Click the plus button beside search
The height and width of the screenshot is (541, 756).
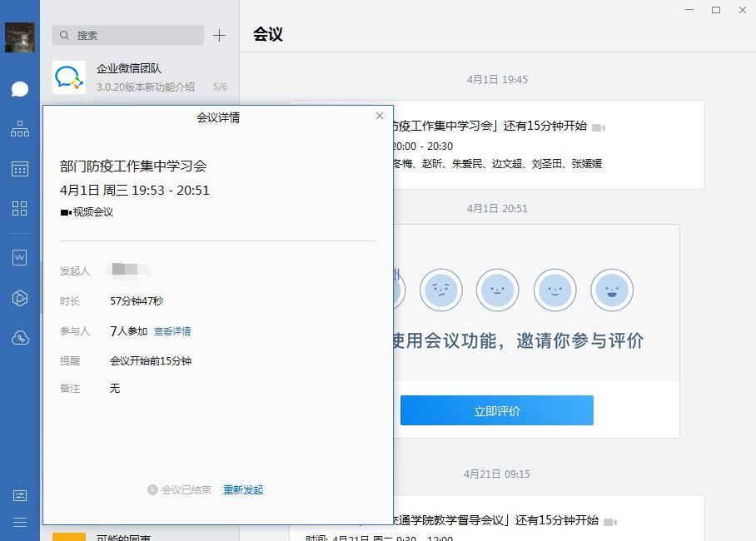click(219, 35)
